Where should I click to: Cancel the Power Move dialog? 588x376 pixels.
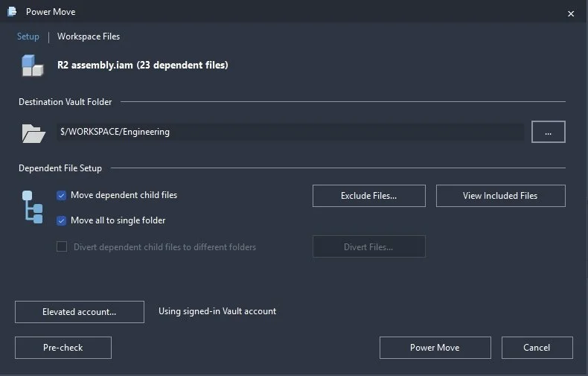click(537, 348)
